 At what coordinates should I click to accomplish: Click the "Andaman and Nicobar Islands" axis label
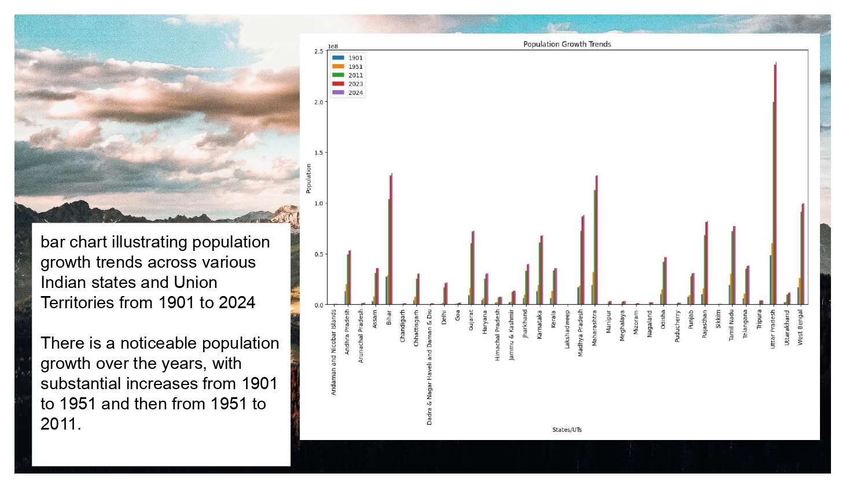(x=334, y=352)
